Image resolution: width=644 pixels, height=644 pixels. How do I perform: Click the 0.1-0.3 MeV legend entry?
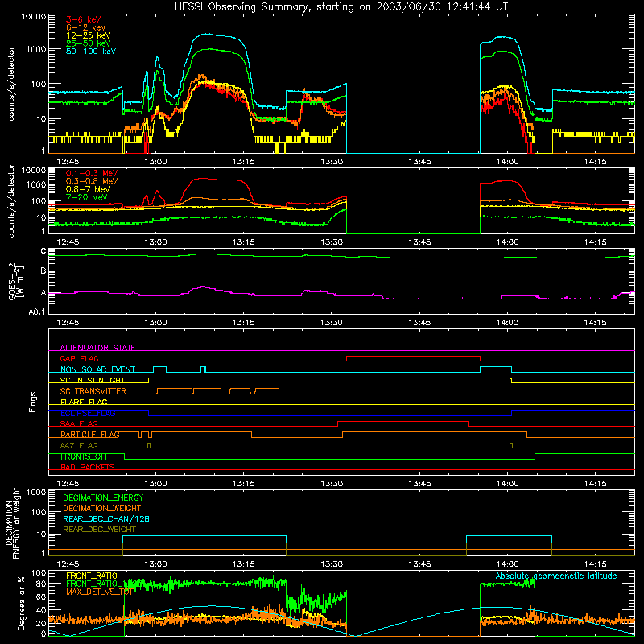(92, 173)
